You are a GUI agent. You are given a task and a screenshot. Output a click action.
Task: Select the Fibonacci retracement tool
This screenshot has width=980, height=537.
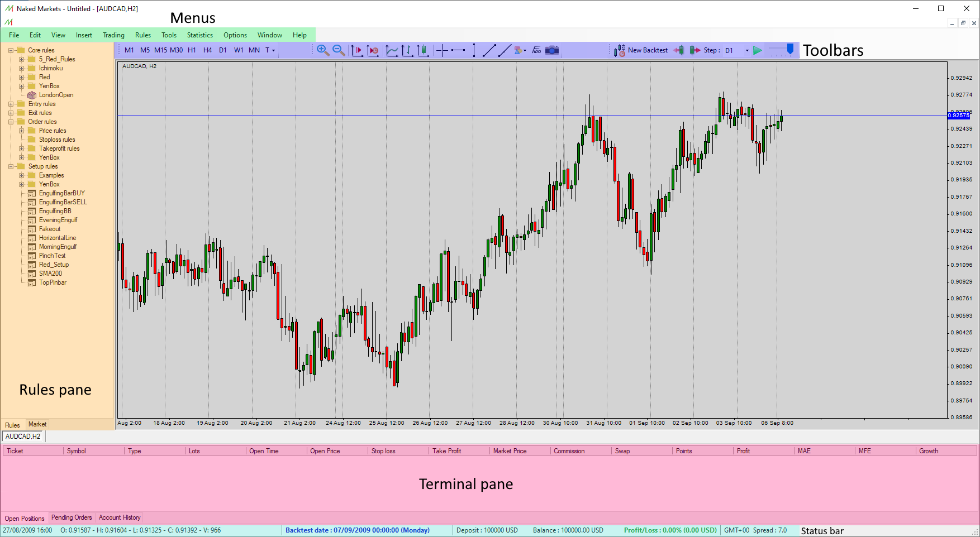pos(536,50)
